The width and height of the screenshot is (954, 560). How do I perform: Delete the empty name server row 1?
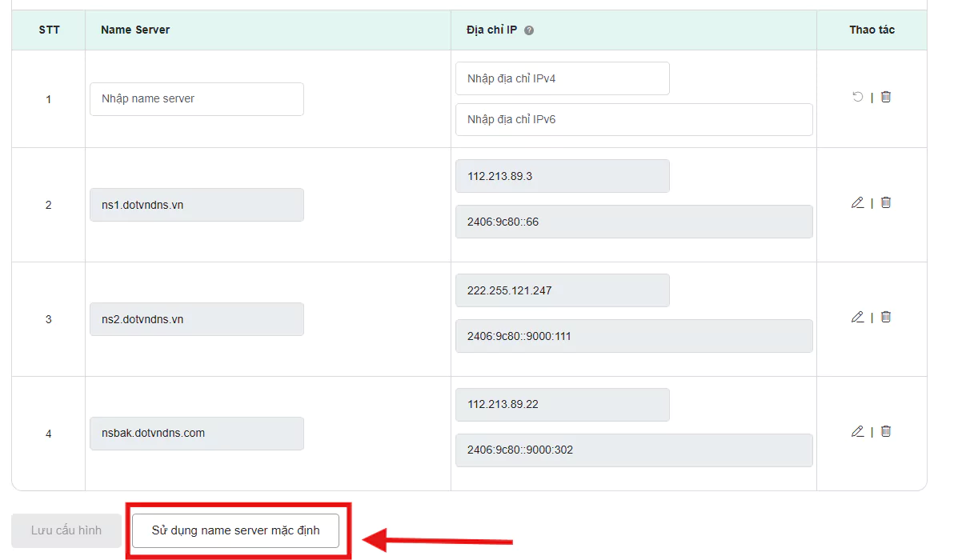pos(886,97)
